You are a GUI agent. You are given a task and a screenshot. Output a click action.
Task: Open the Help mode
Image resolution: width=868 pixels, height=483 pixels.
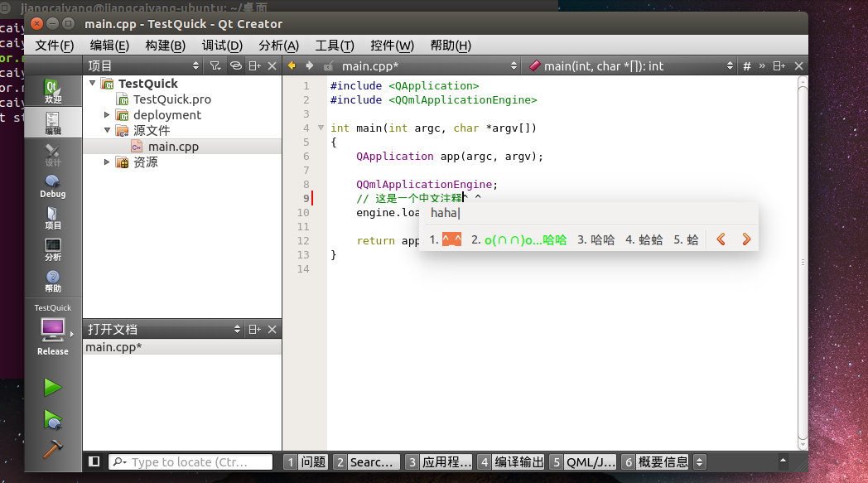[x=53, y=281]
